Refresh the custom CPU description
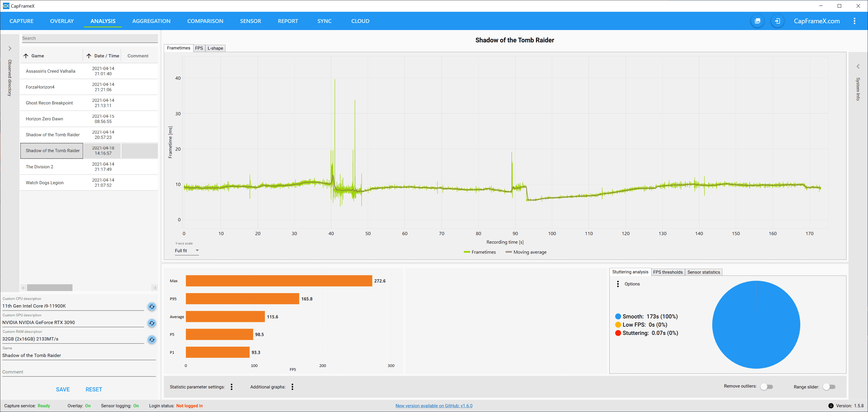The width and height of the screenshot is (868, 412). point(152,306)
